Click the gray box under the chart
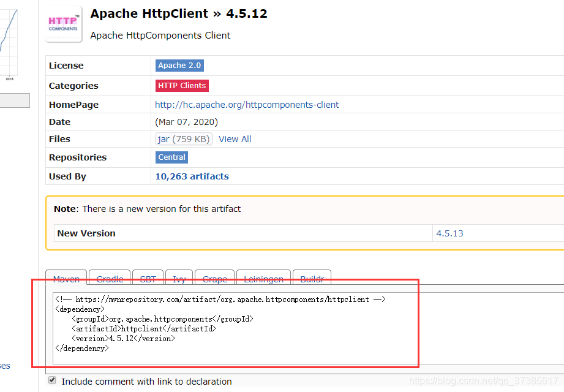This screenshot has height=392, width=564. [x=15, y=100]
